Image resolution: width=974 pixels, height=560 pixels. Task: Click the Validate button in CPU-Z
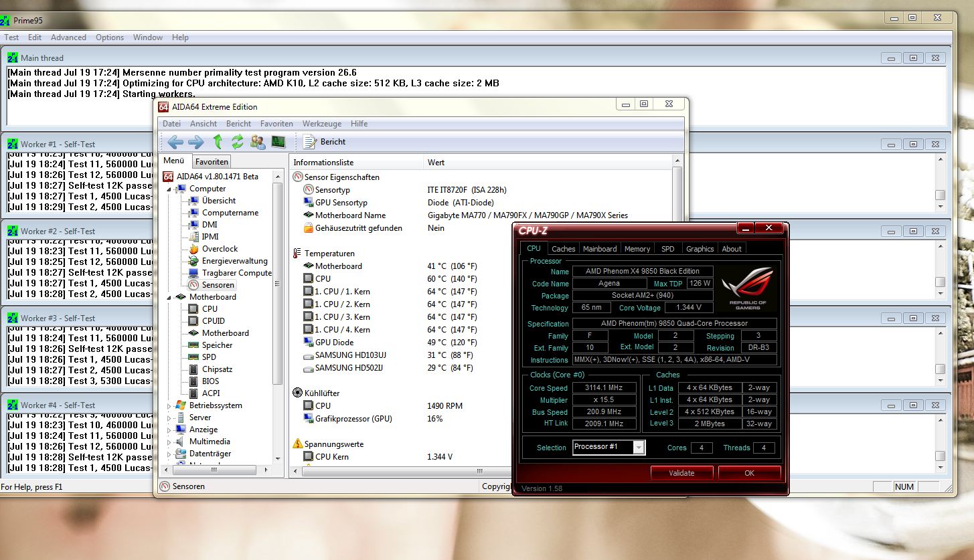click(681, 473)
